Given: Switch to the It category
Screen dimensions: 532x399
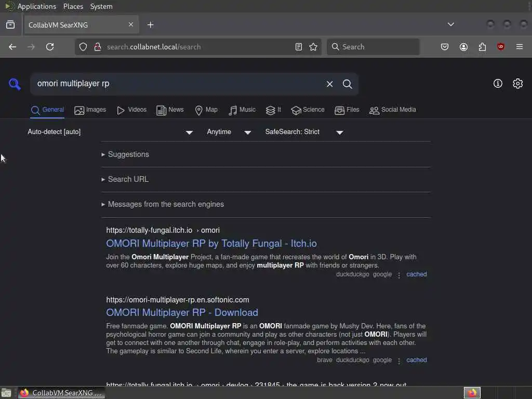Looking at the screenshot, I should pos(273,110).
